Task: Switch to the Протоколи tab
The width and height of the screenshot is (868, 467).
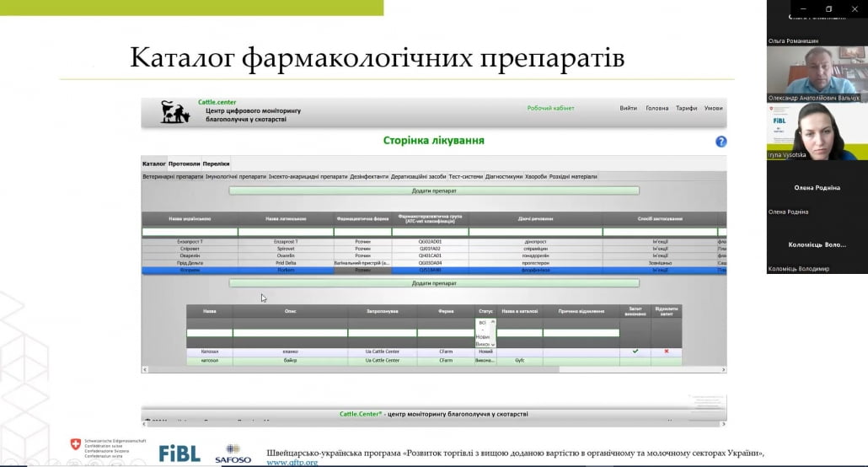Action: click(184, 164)
